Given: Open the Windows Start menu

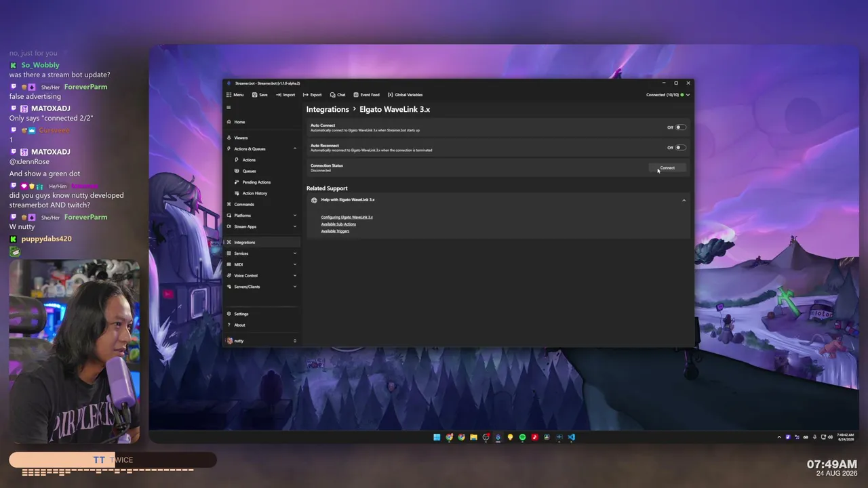Looking at the screenshot, I should click(x=437, y=437).
